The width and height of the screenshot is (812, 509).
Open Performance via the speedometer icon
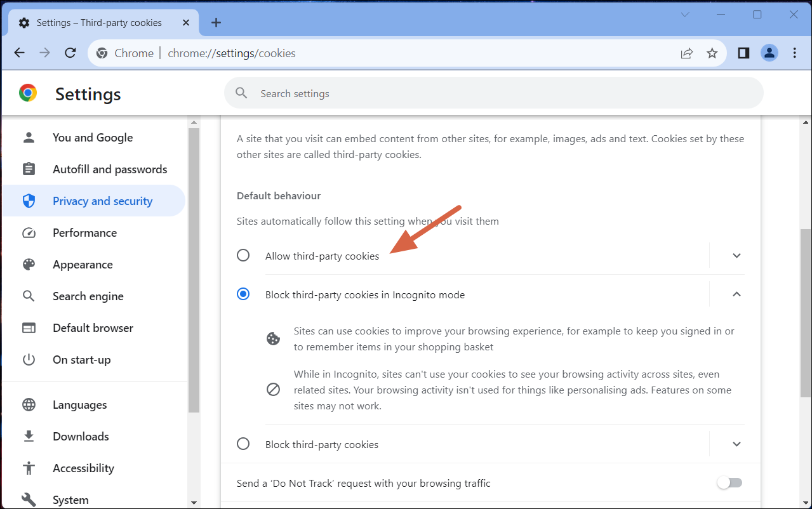click(x=29, y=232)
